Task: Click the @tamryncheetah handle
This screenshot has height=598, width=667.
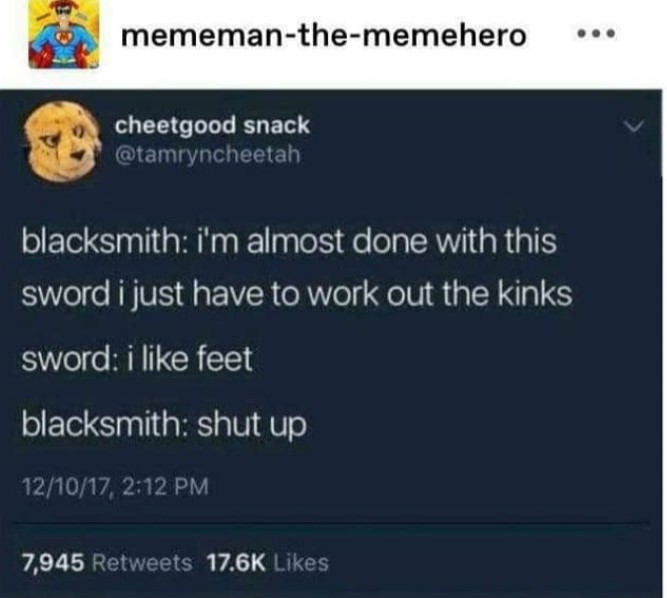Action: coord(208,154)
